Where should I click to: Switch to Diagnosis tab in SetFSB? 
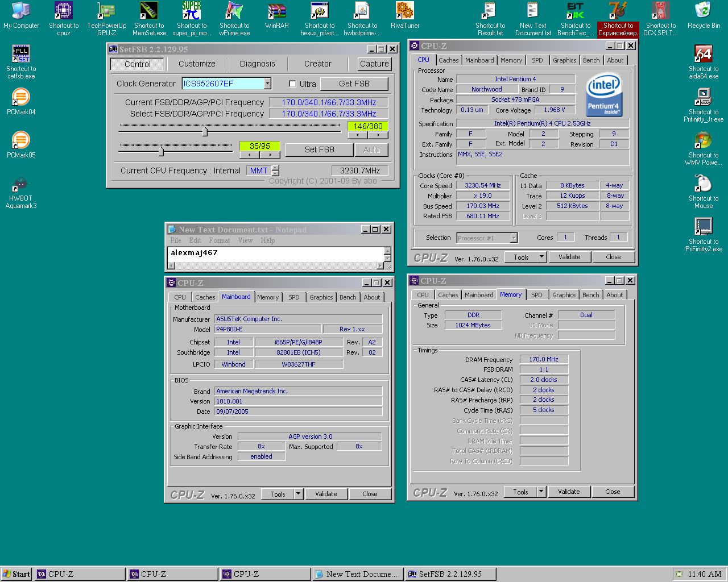(x=257, y=64)
